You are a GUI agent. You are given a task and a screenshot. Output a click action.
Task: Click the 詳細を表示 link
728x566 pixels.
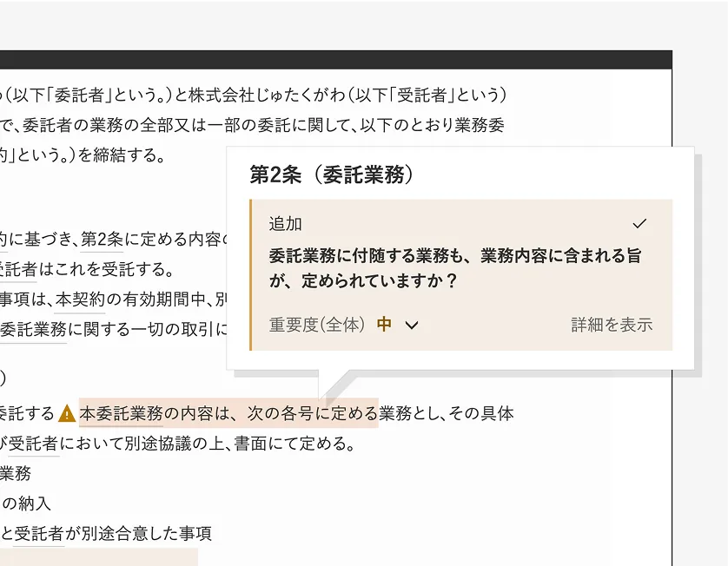click(x=612, y=325)
